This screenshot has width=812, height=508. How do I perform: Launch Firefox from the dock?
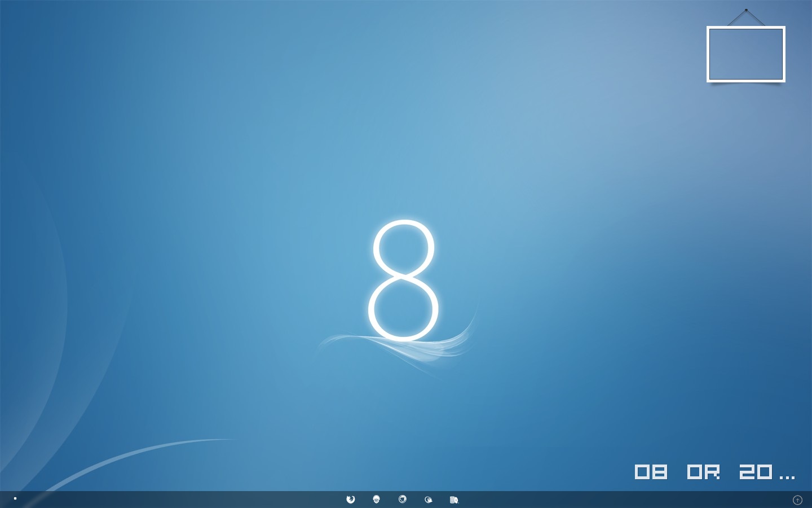[x=350, y=500]
